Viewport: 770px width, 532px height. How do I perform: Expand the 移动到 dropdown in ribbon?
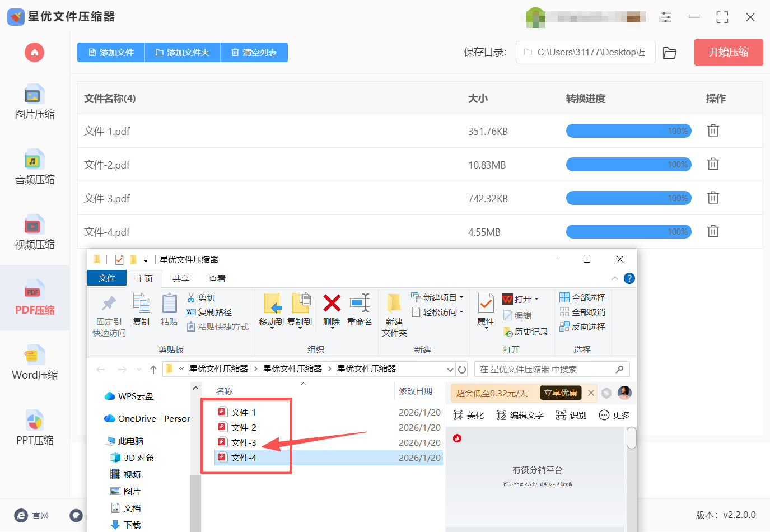pos(272,328)
